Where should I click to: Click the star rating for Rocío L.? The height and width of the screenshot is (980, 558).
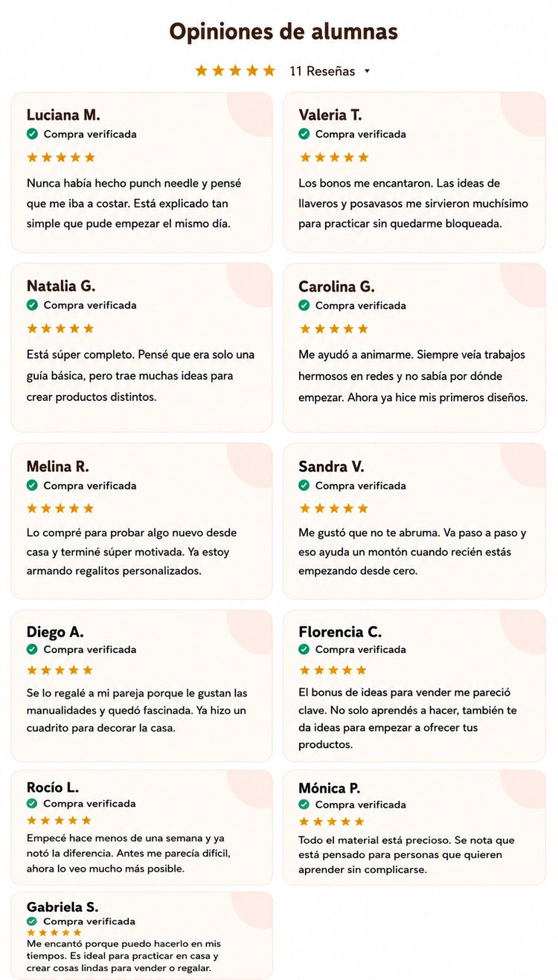tap(59, 821)
